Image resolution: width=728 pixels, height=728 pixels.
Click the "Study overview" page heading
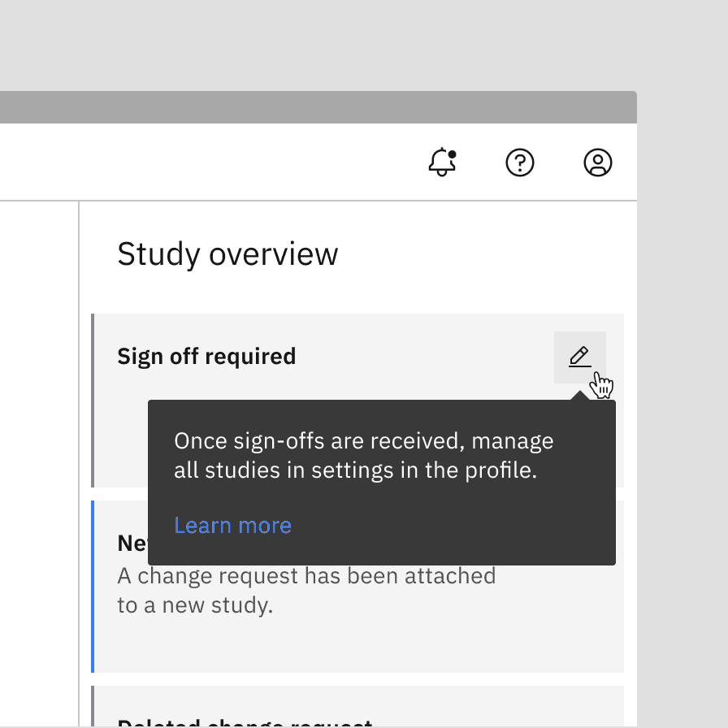pos(228,253)
